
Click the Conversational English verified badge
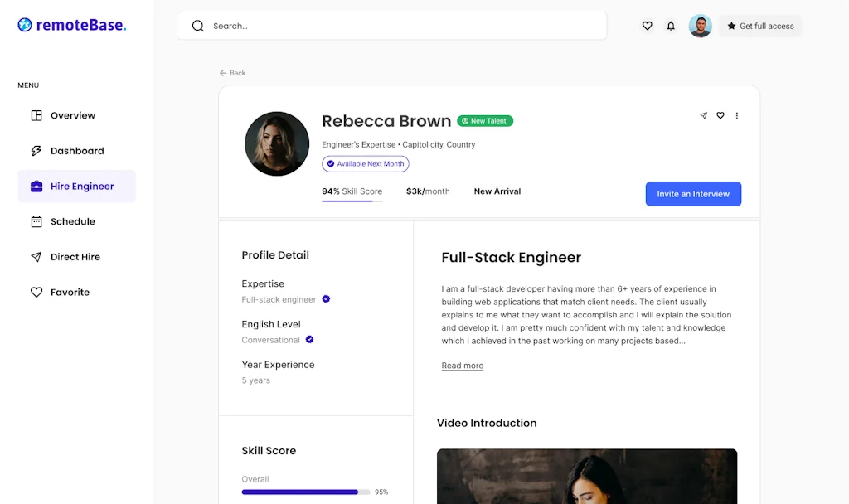(x=309, y=339)
